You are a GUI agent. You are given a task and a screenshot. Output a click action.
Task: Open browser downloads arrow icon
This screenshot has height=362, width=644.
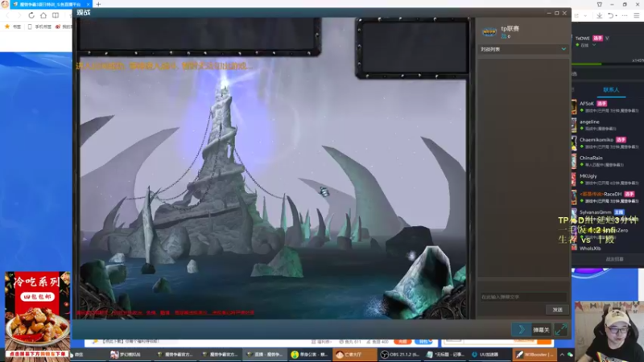click(600, 15)
